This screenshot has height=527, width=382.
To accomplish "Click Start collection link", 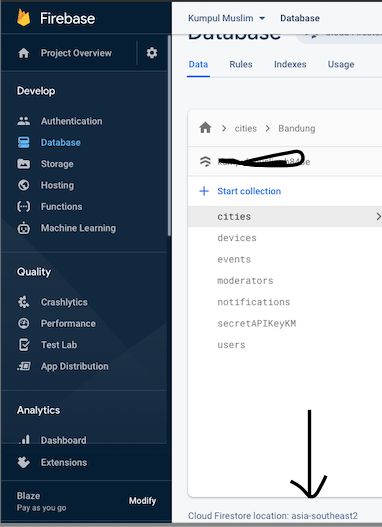I will (249, 191).
